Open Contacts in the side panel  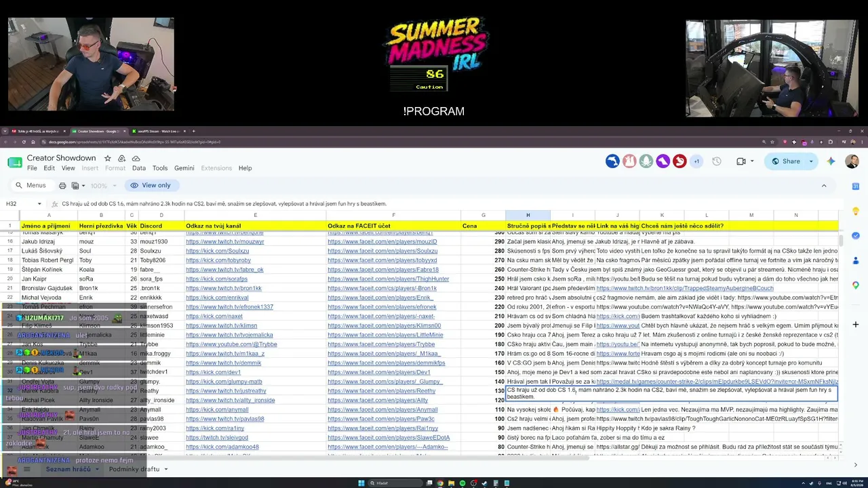point(856,260)
